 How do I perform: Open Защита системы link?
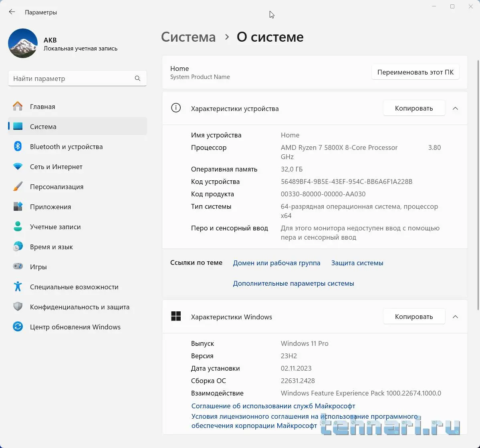[357, 263]
